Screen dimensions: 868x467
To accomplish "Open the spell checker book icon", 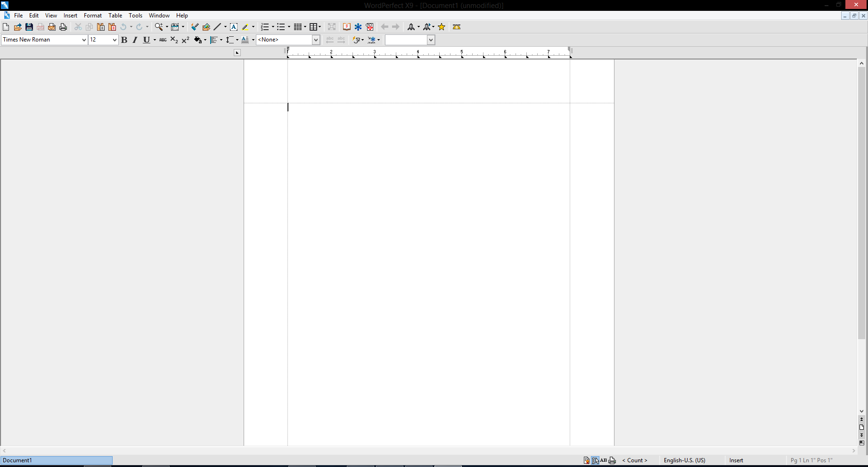I will point(346,27).
